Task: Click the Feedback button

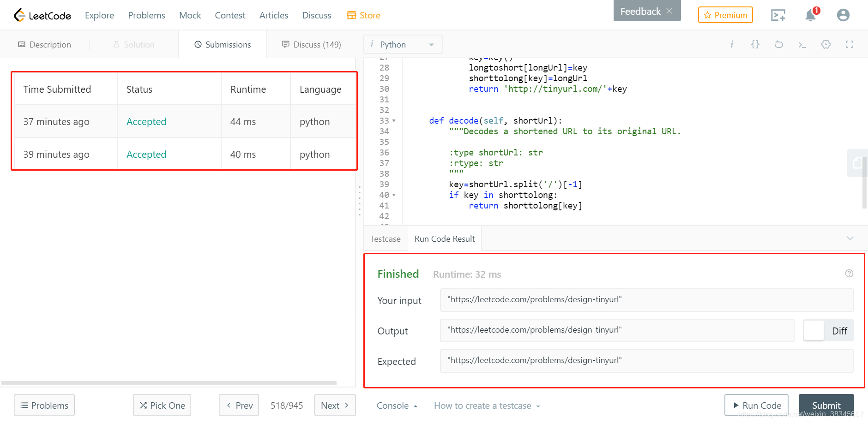Action: [640, 11]
